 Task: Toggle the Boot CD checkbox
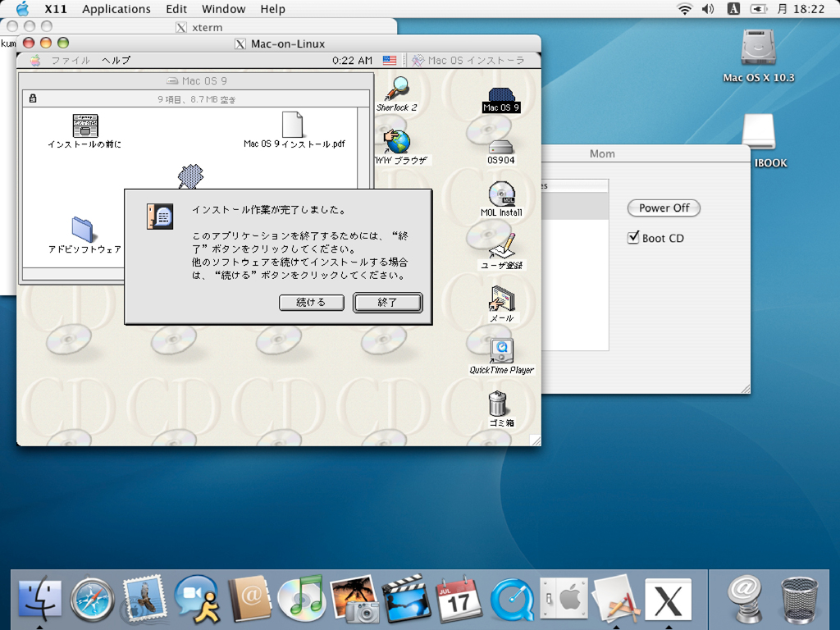[x=634, y=237]
